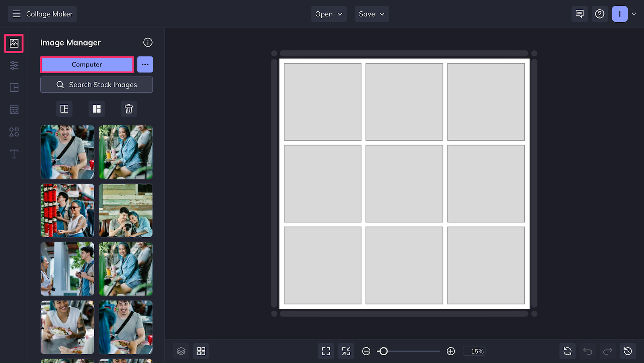Click the fit to screen icon
Image resolution: width=644 pixels, height=363 pixels.
pos(326,351)
